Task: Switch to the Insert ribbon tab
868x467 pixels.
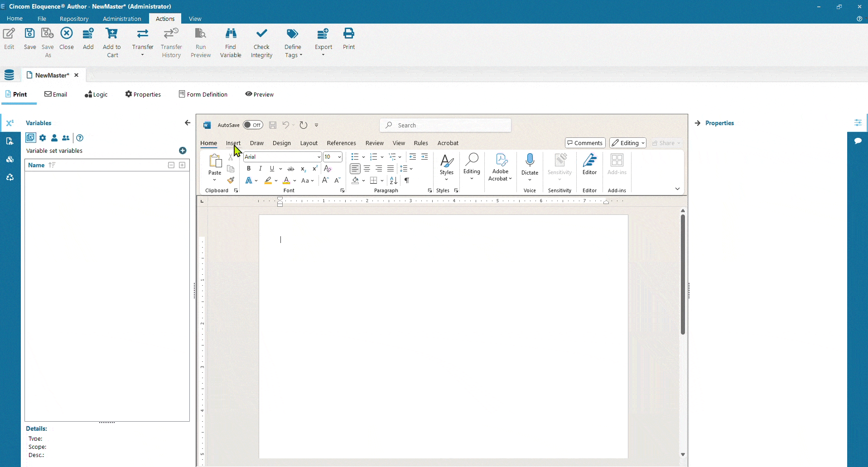Action: [x=233, y=143]
